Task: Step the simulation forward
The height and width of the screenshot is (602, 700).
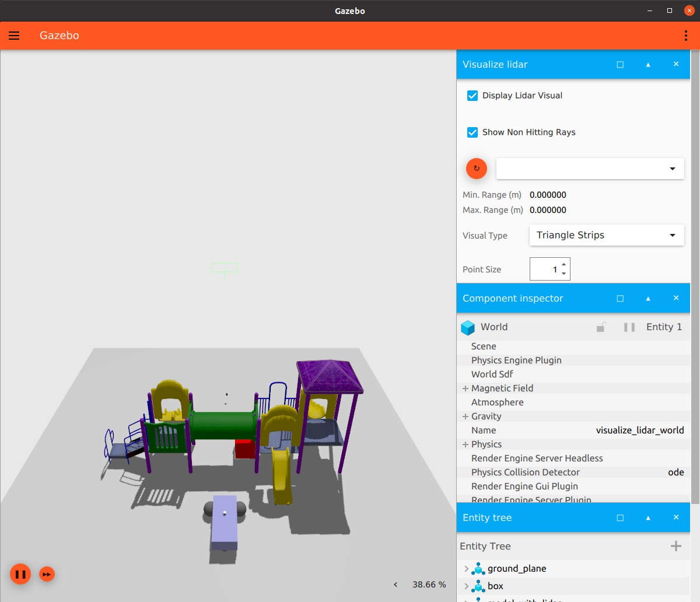Action: (47, 575)
